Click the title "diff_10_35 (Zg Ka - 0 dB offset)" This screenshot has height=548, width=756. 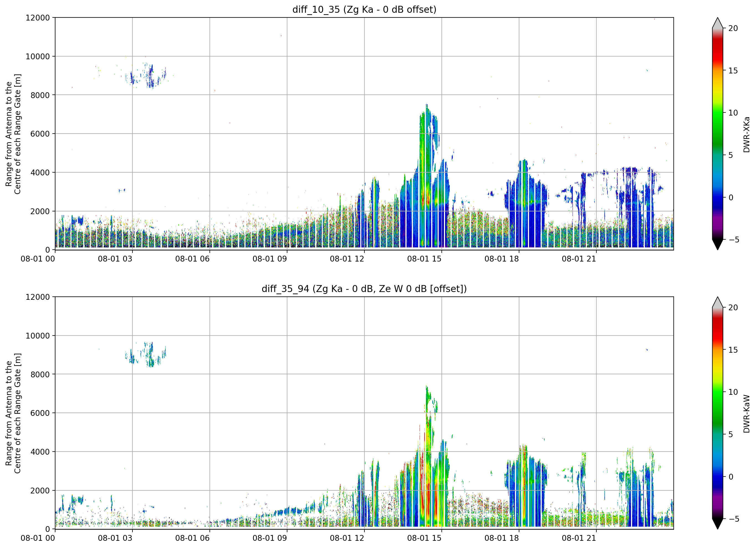[x=364, y=9]
